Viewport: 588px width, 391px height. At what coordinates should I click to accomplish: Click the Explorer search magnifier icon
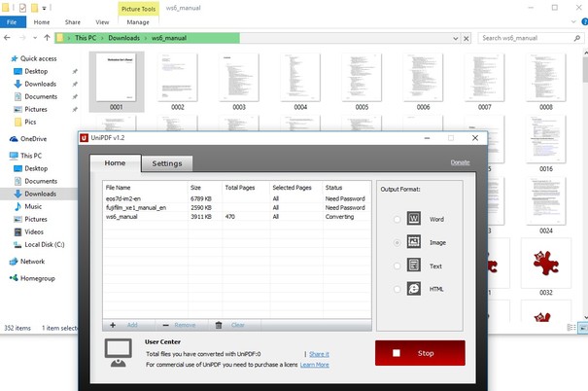pos(577,38)
